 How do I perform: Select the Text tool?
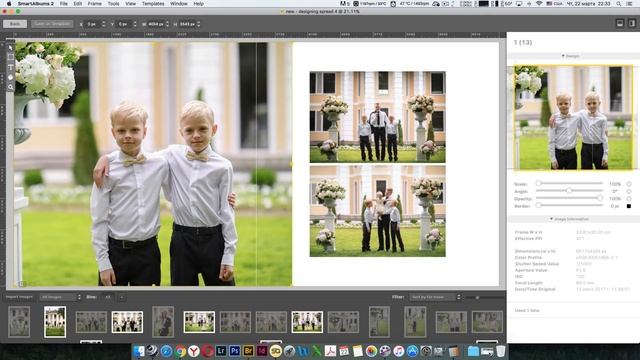(x=11, y=67)
